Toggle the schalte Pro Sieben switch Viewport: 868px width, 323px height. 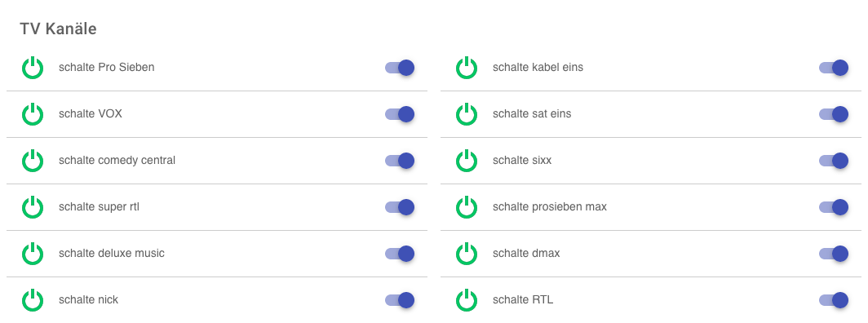tap(400, 68)
